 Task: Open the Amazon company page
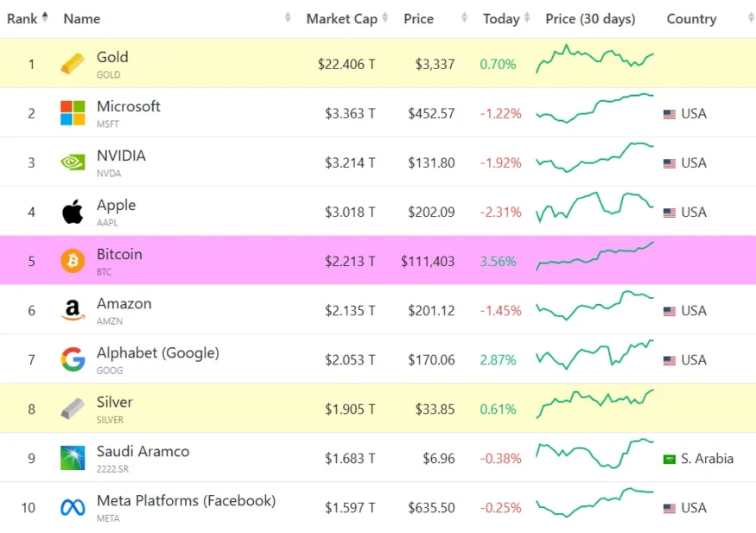pyautogui.click(x=124, y=303)
